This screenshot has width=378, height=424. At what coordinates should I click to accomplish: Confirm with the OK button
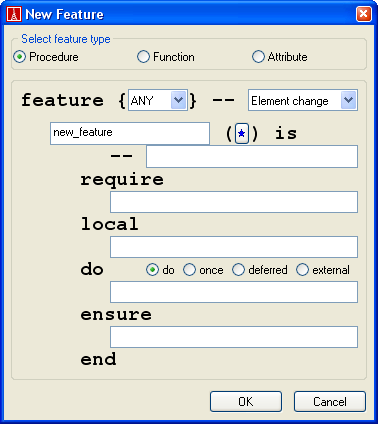[x=246, y=402]
